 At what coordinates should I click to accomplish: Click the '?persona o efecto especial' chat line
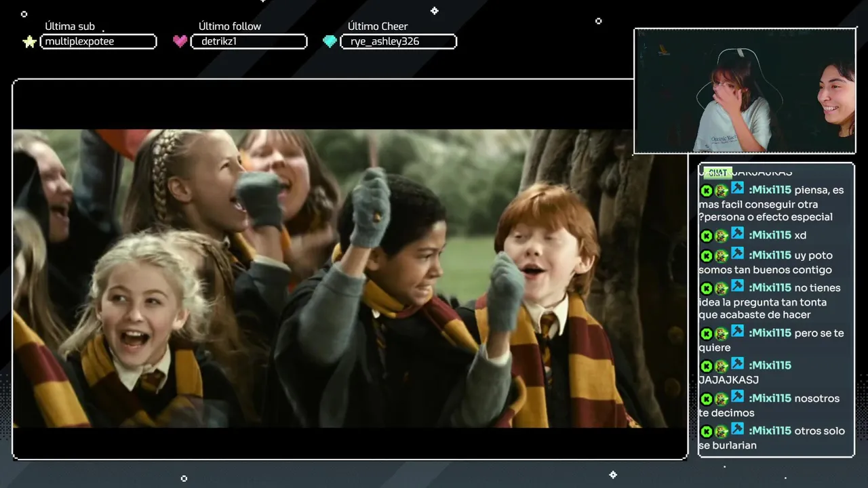[x=766, y=218]
